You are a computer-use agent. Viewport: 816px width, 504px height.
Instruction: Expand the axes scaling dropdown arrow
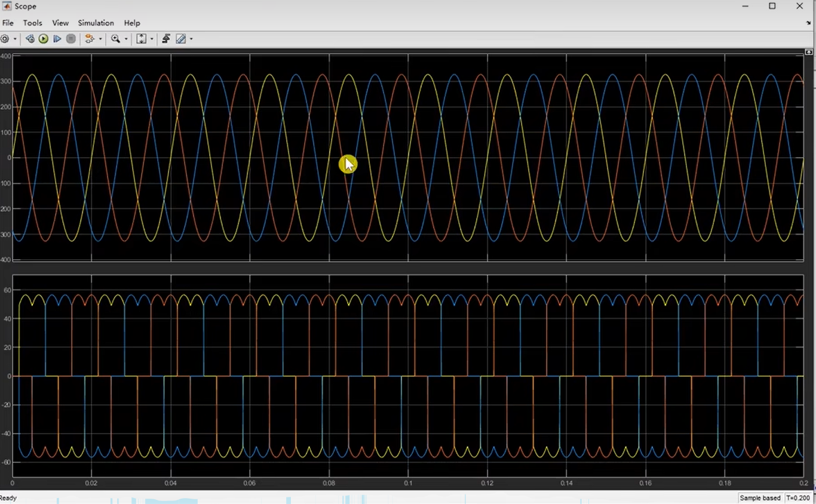tap(152, 39)
